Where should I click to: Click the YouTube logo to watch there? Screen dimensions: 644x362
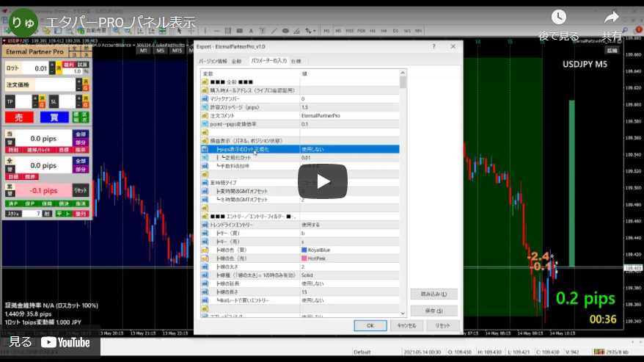point(65,342)
